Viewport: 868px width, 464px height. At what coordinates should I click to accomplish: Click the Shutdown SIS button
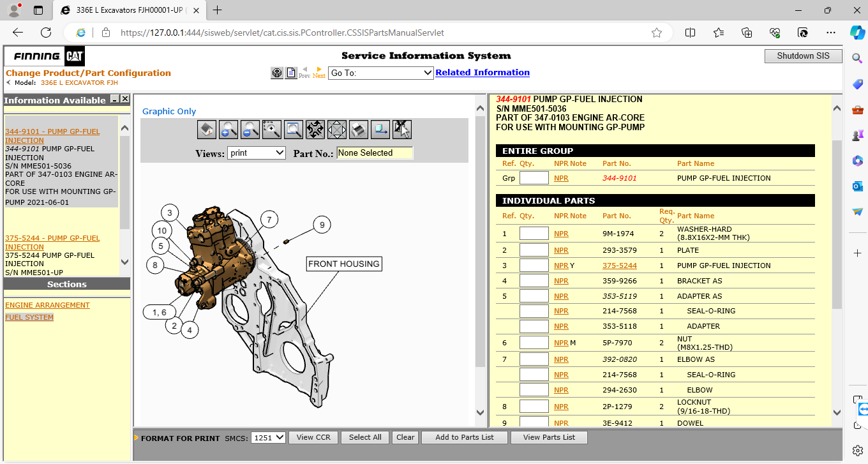(804, 56)
